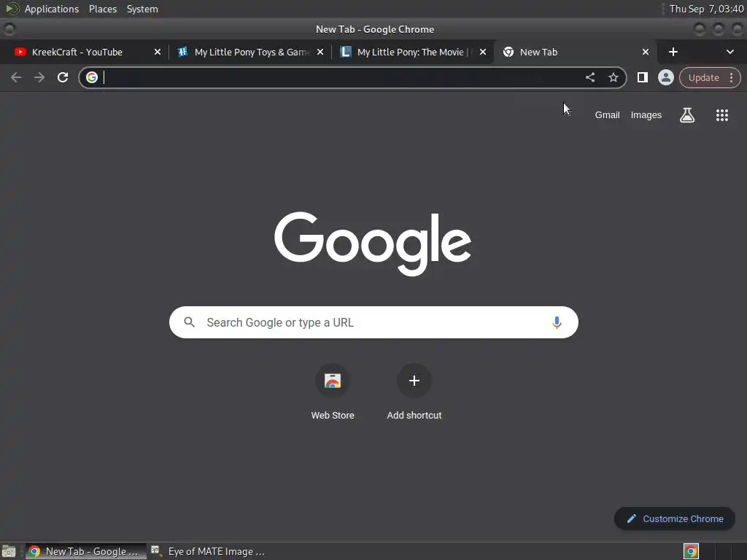747x560 pixels.
Task: Click Customize Chrome button
Action: (675, 518)
